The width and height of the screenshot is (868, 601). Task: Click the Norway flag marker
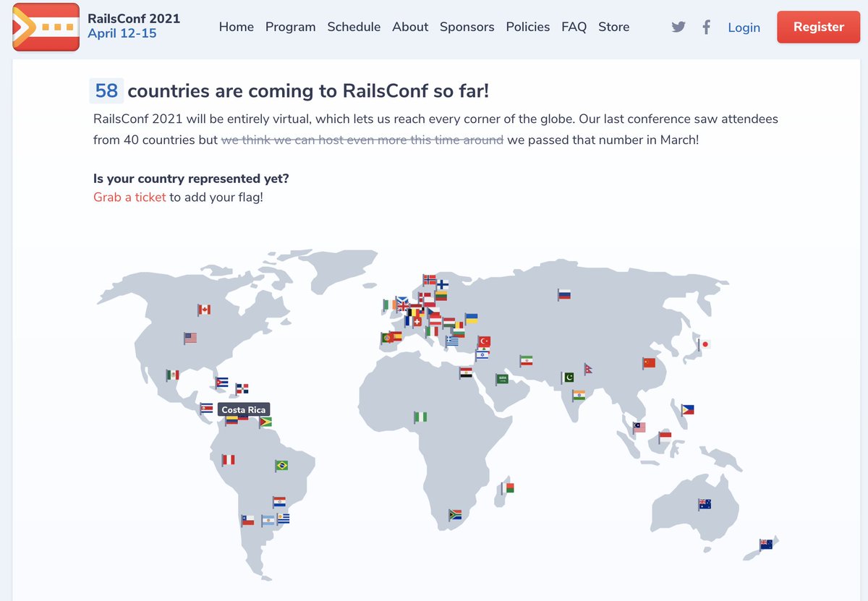(x=429, y=280)
